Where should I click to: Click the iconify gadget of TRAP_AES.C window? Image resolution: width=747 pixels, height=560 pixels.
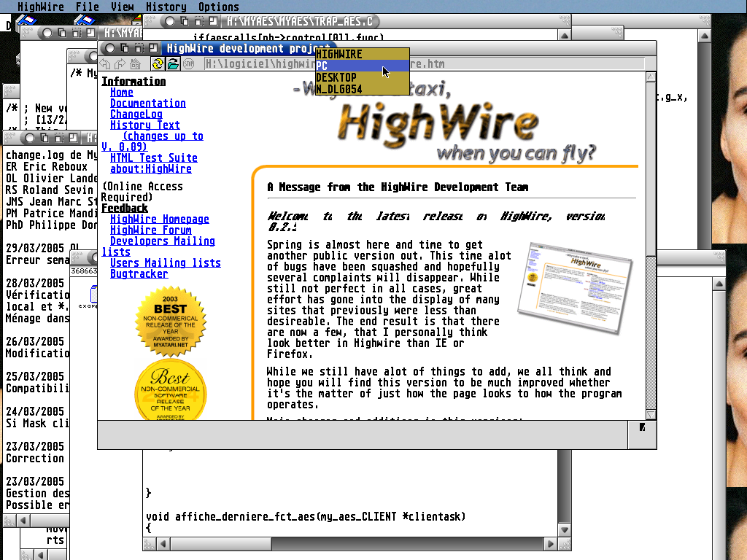click(x=198, y=21)
